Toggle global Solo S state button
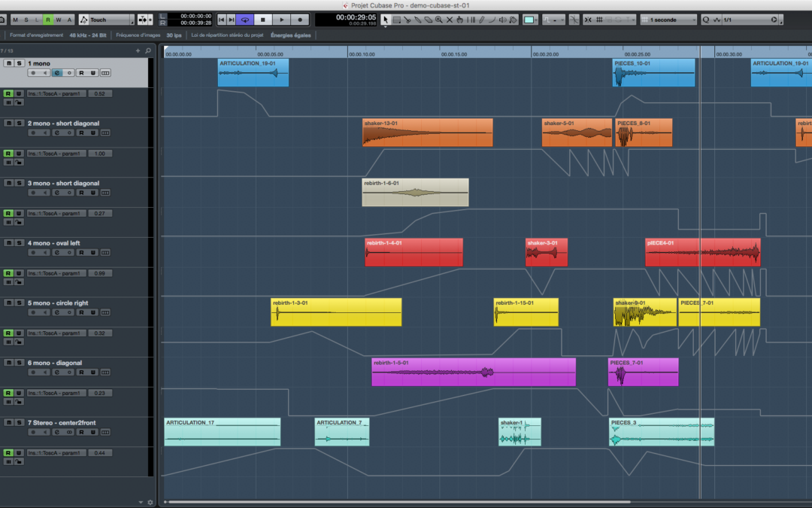Image resolution: width=812 pixels, height=508 pixels. 26,20
